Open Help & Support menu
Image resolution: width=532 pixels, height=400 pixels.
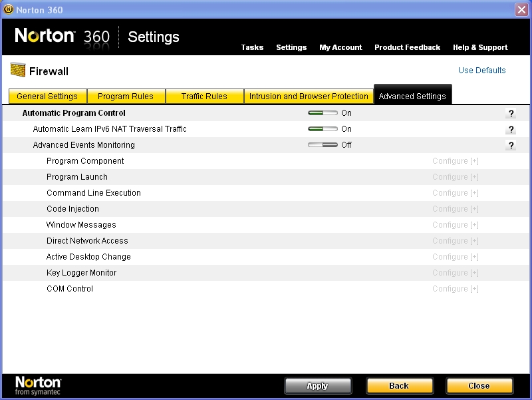tap(480, 47)
